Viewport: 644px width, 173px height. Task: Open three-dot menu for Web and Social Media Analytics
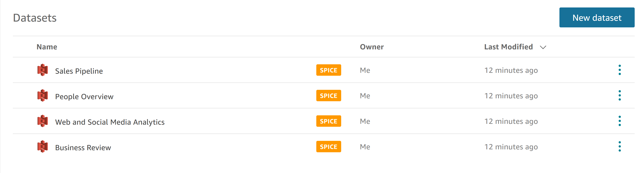click(620, 121)
